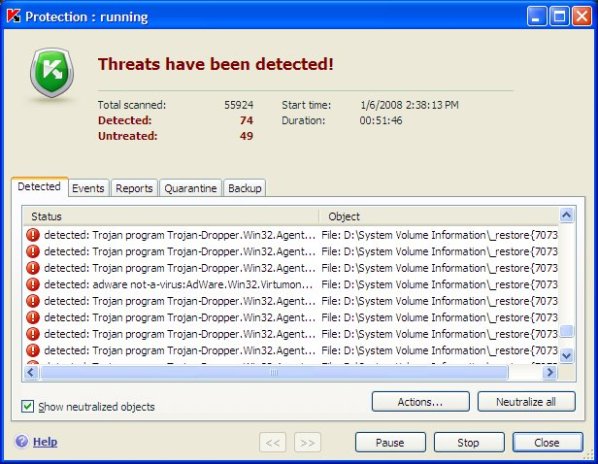Screen dimensions: 598x464
Task: Click the Neutralize all button
Action: tap(526, 402)
